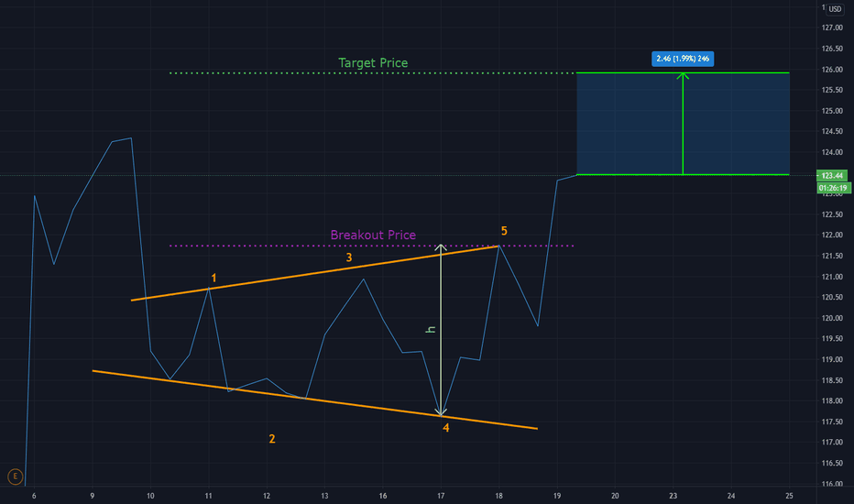854x504 pixels.
Task: Select the falling orange trendline near point 4
Action: [x=315, y=400]
